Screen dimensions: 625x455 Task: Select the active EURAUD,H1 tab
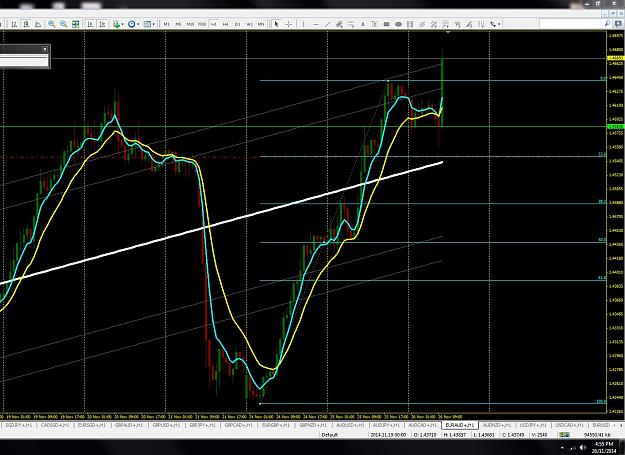460,426
